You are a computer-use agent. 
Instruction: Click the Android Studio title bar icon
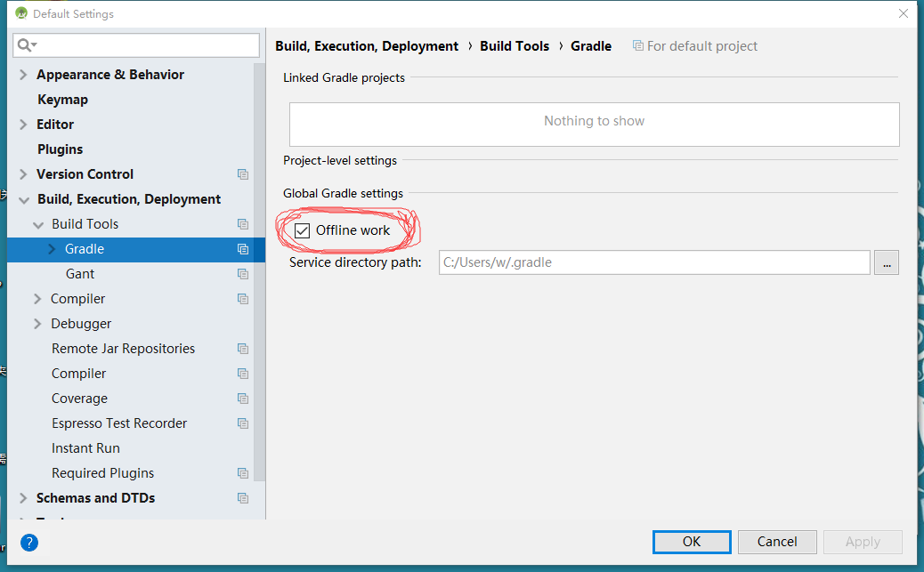pos(21,13)
